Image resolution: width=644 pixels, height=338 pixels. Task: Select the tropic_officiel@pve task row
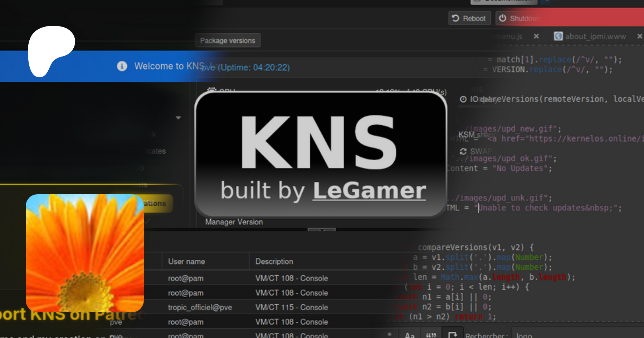pyautogui.click(x=200, y=307)
